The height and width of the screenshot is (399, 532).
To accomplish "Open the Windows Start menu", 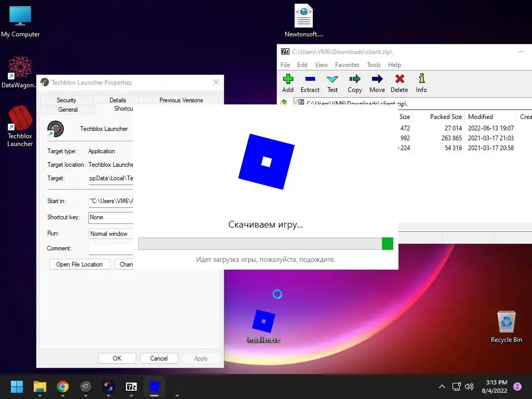I will 17,387.
